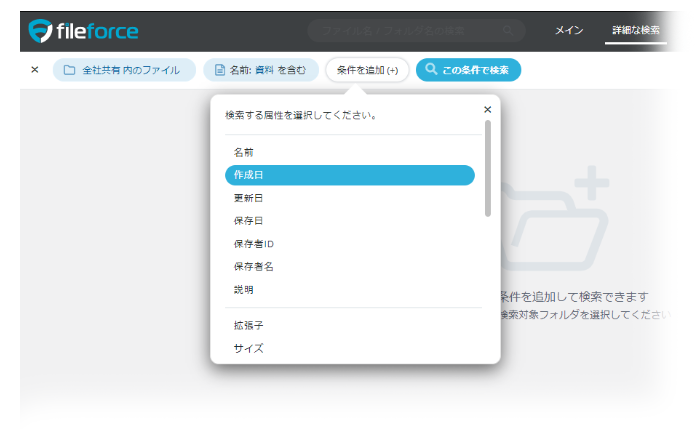This screenshot has width=695, height=441.
Task: Open the 条件を追加 (+) dropdown
Action: 367,70
